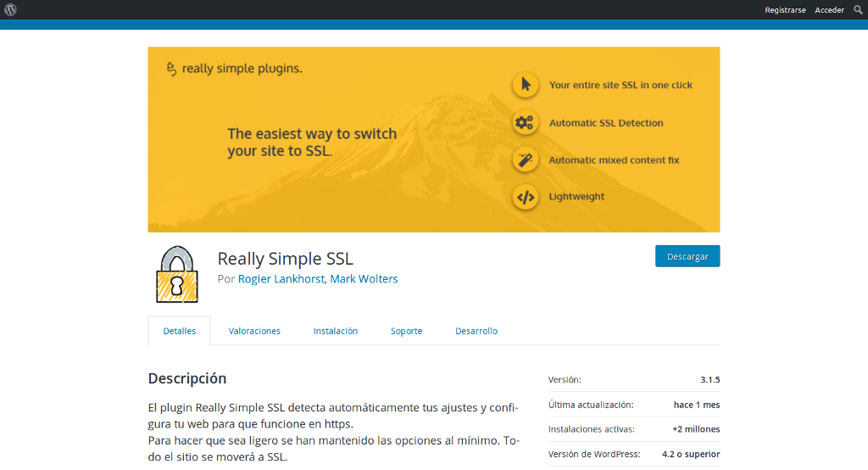Screen dimensions: 868x470
Task: Open the Soporte tab
Action: (x=406, y=331)
